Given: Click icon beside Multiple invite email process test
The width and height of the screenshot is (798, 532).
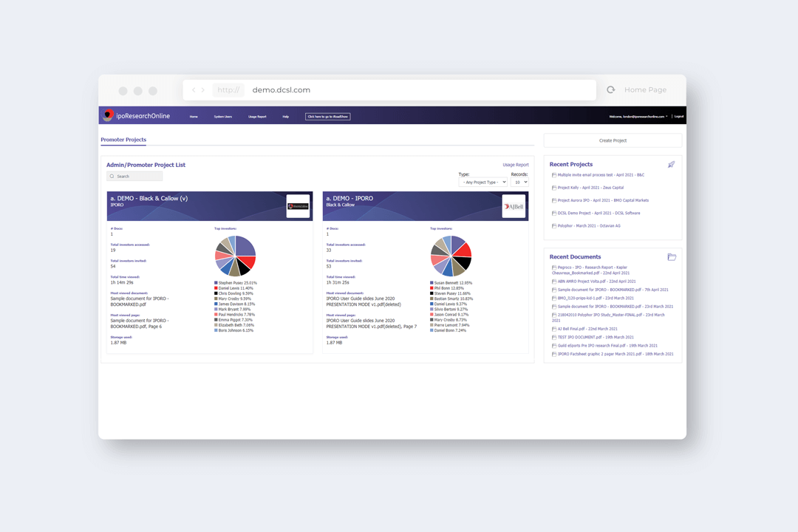Looking at the screenshot, I should click(553, 175).
